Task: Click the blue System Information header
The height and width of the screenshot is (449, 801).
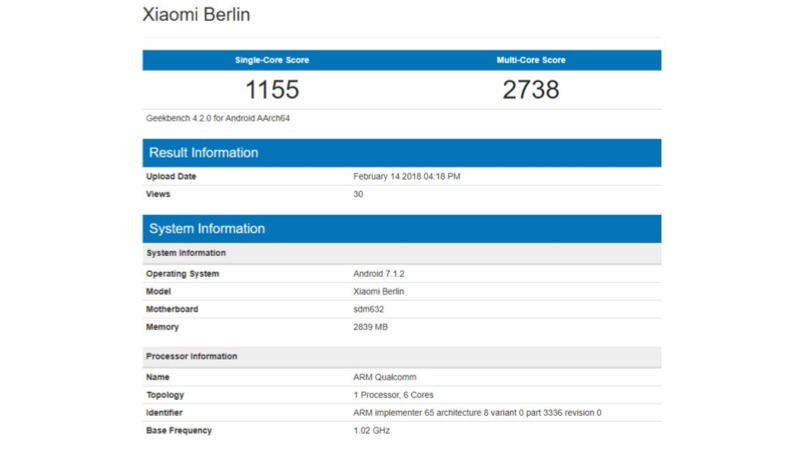Action: tap(207, 229)
